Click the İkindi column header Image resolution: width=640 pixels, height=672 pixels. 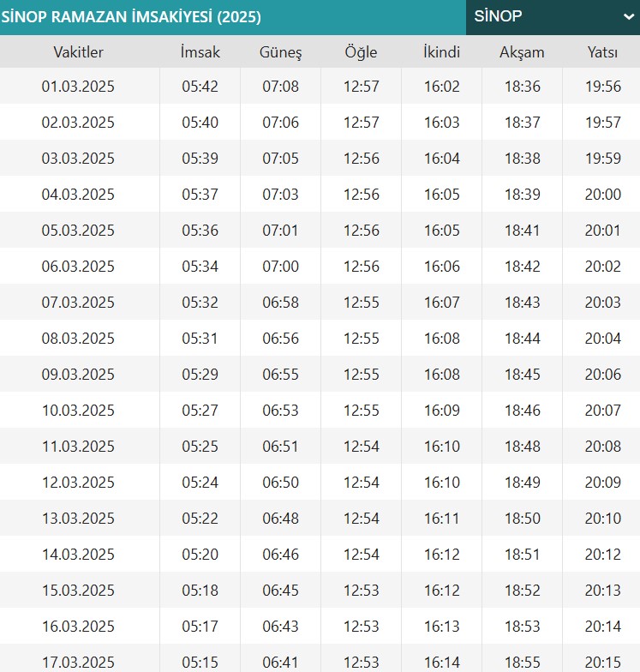442,52
